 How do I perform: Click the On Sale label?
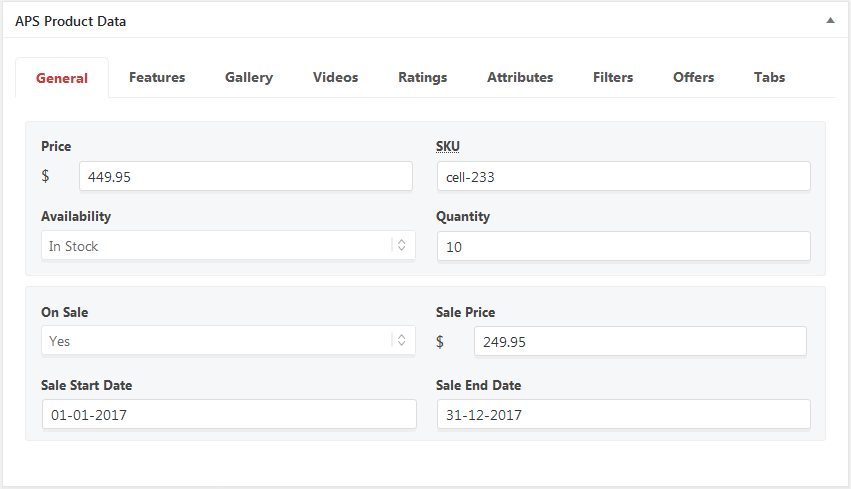point(65,312)
